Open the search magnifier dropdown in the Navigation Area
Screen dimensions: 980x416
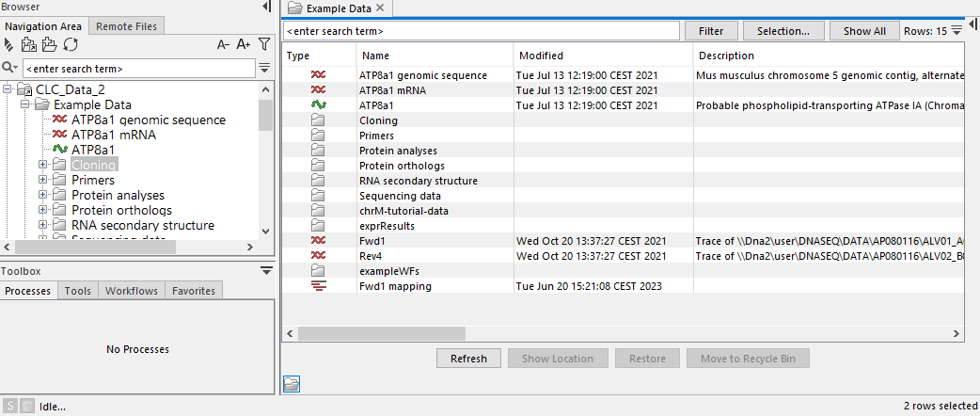click(10, 68)
